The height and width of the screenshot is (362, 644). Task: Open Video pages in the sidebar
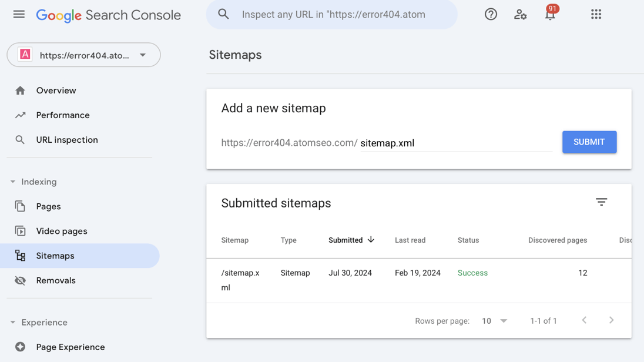point(62,231)
